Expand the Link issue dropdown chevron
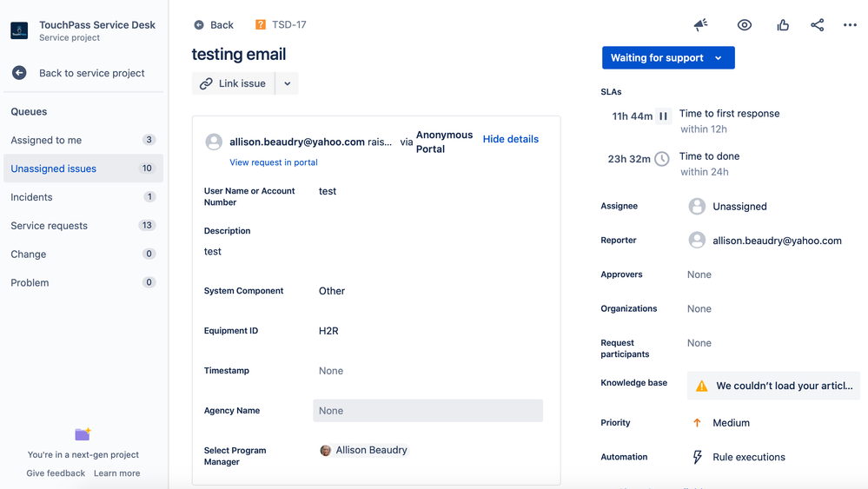The image size is (868, 489). (x=287, y=83)
